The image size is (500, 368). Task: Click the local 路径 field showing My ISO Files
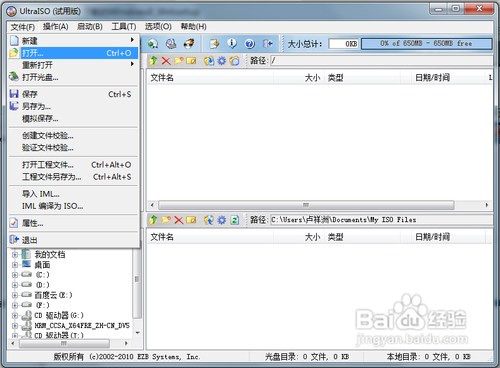[381, 220]
